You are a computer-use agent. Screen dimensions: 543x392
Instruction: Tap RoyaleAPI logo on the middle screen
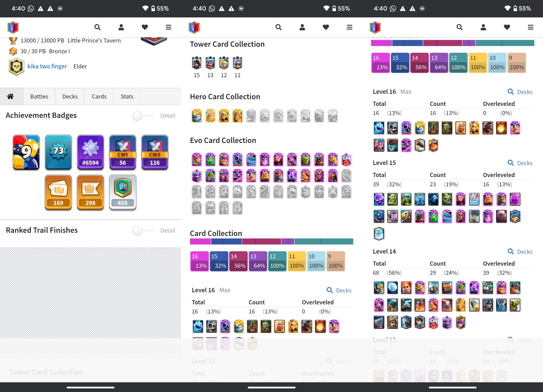coord(194,27)
